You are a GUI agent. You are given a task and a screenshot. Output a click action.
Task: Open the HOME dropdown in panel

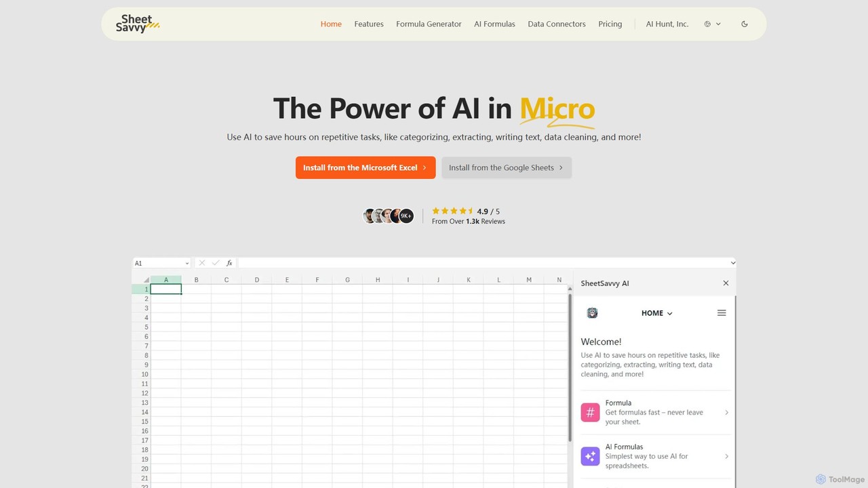(x=657, y=313)
